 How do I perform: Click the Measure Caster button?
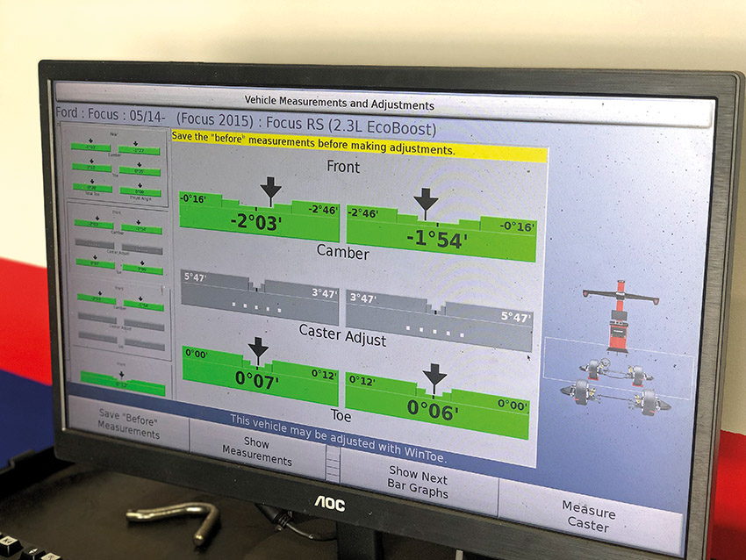[590, 516]
